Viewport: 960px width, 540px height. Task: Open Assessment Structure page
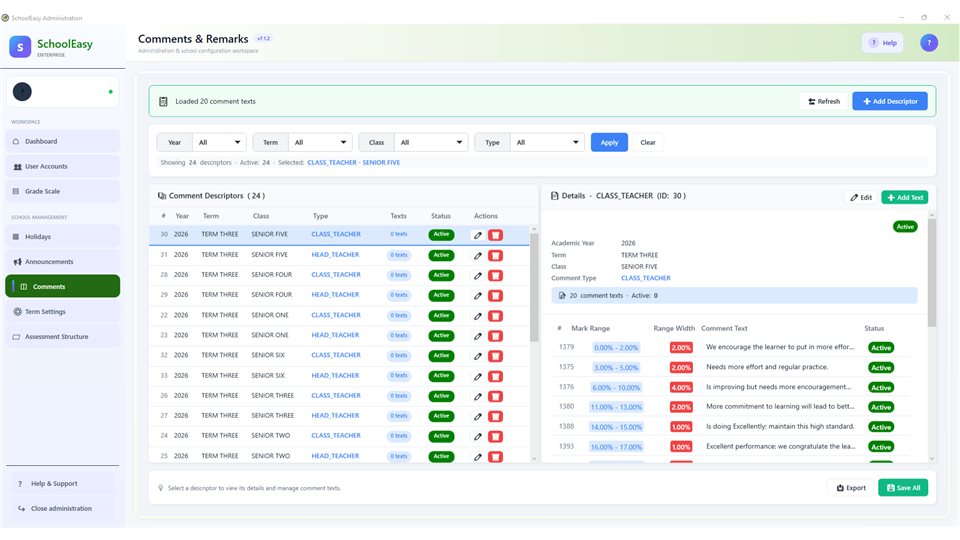(x=62, y=337)
